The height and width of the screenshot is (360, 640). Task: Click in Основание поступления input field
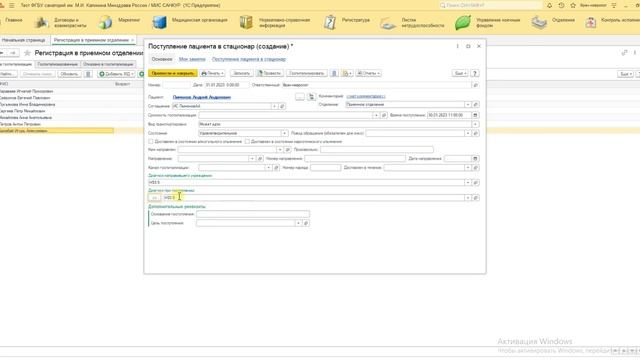pos(253,214)
